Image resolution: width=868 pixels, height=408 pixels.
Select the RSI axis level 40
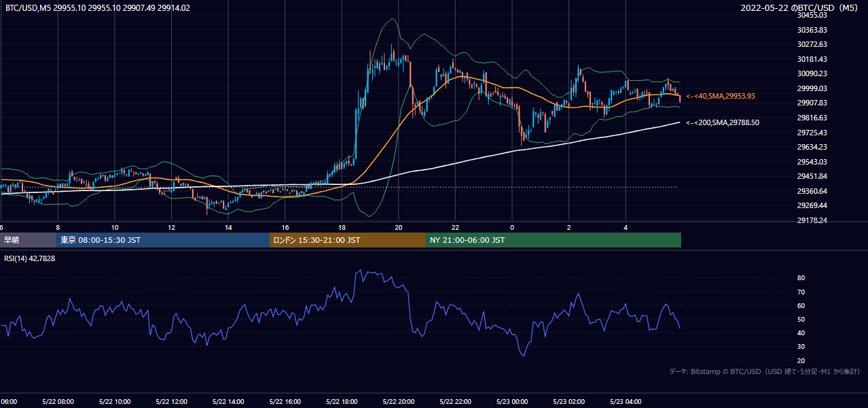[x=801, y=333]
